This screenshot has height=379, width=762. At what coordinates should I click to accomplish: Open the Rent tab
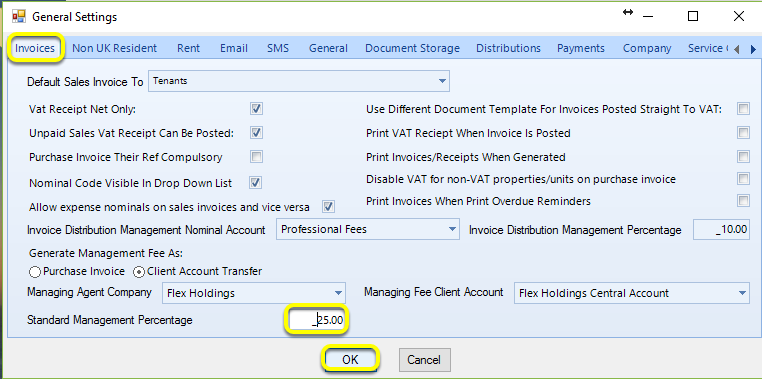189,48
